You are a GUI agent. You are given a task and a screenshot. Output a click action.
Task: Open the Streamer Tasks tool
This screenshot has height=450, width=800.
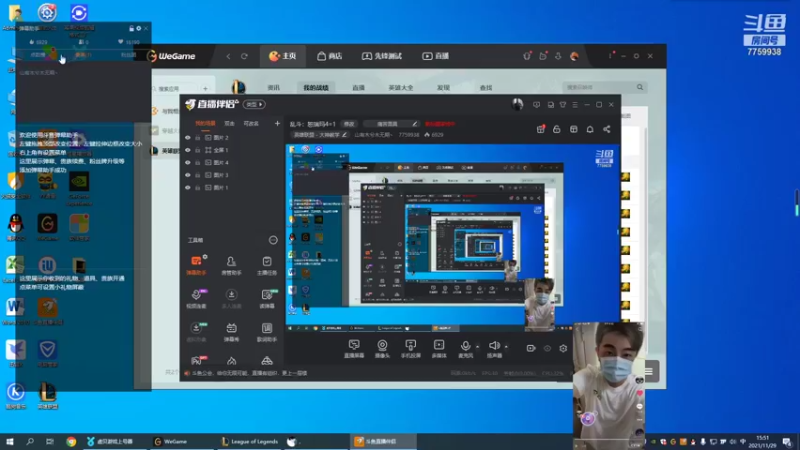267,265
